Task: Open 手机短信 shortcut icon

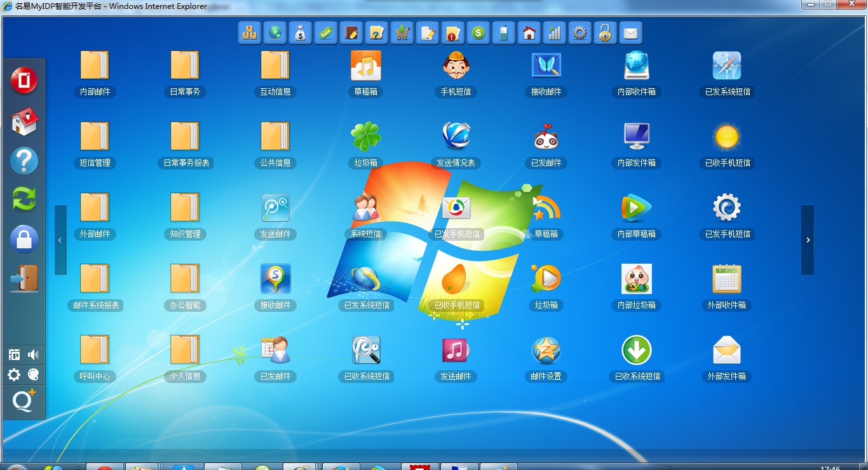Action: click(x=456, y=65)
